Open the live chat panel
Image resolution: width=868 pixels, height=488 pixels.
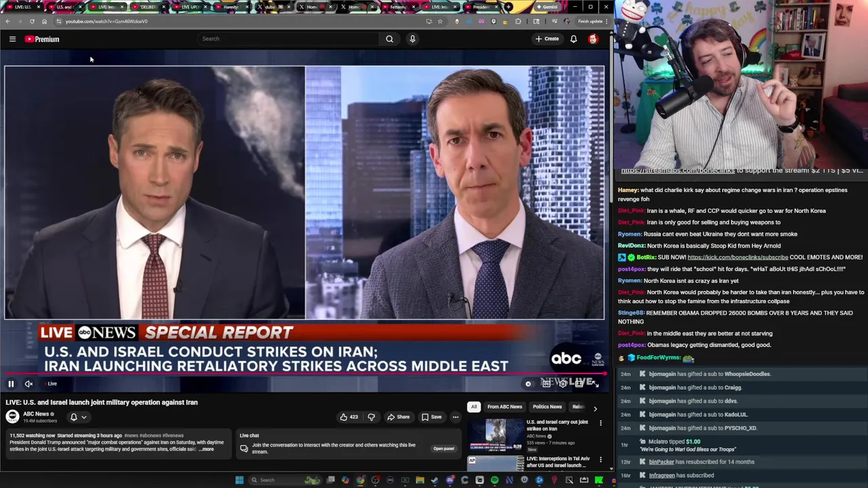point(443,448)
